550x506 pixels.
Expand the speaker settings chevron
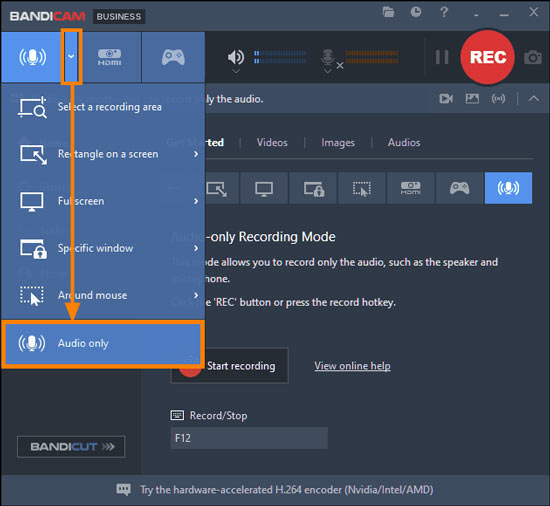click(x=236, y=71)
